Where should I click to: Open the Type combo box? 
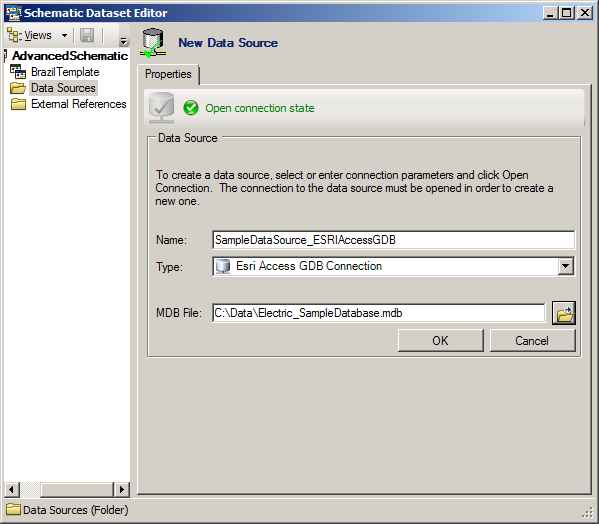point(393,266)
